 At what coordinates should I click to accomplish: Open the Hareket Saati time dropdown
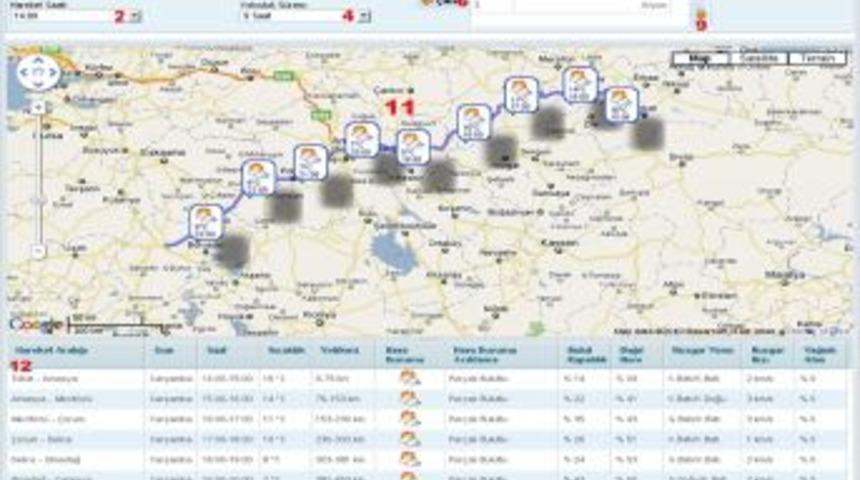pyautogui.click(x=136, y=16)
